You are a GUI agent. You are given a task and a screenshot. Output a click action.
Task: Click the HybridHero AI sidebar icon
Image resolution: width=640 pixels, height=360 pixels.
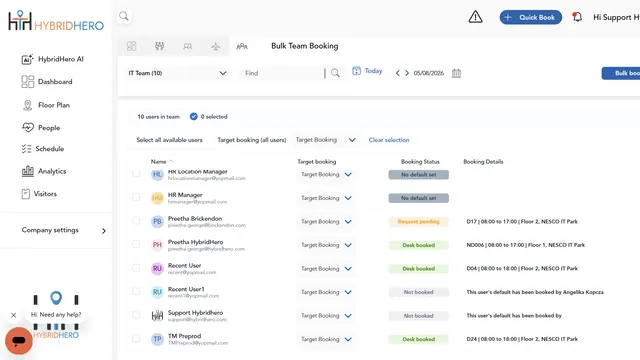click(27, 59)
